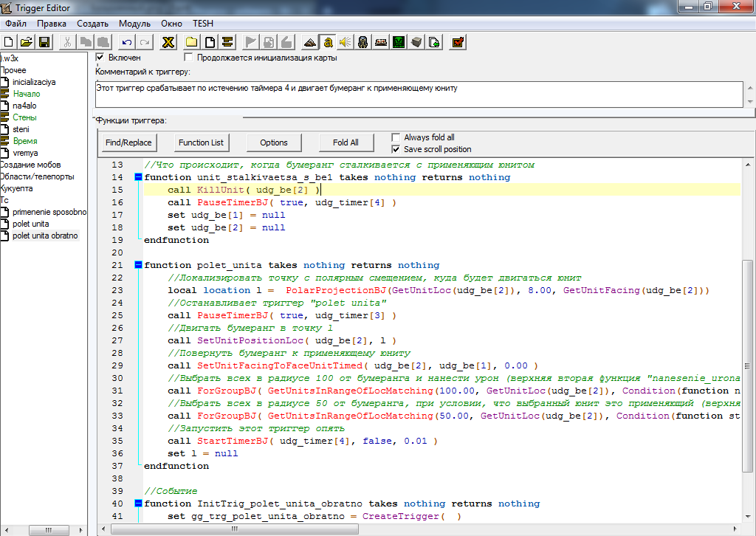Image resolution: width=756 pixels, height=536 pixels.
Task: Open the Модуль menu
Action: 134,24
